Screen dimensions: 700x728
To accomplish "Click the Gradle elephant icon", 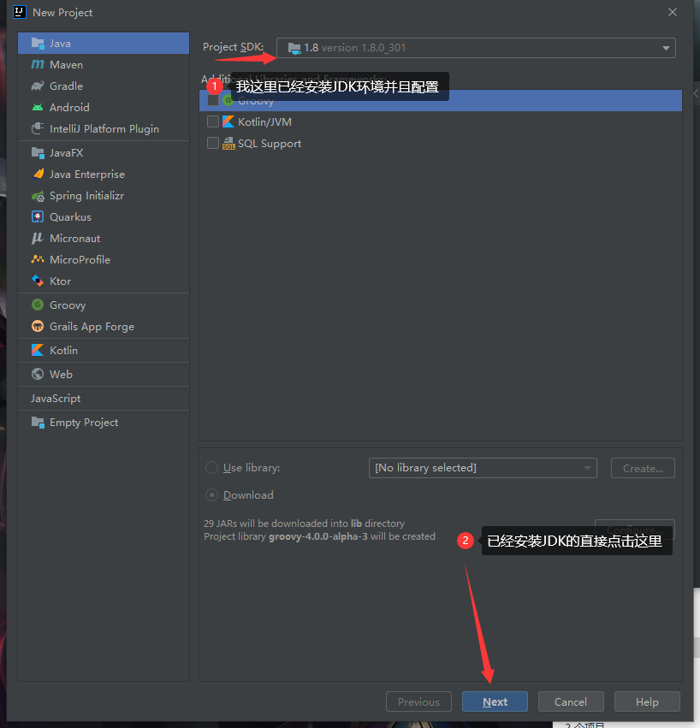I will click(x=38, y=86).
